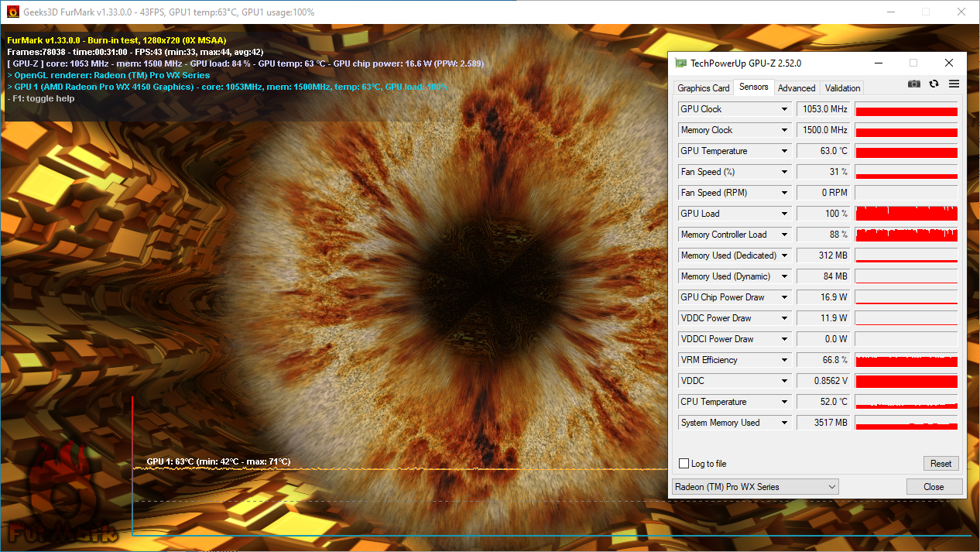Click the System Memory value 3517 MB
The width and height of the screenshot is (980, 552).
tap(824, 423)
